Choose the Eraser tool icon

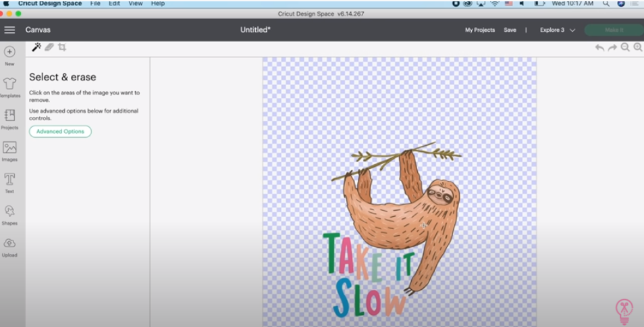tap(49, 47)
